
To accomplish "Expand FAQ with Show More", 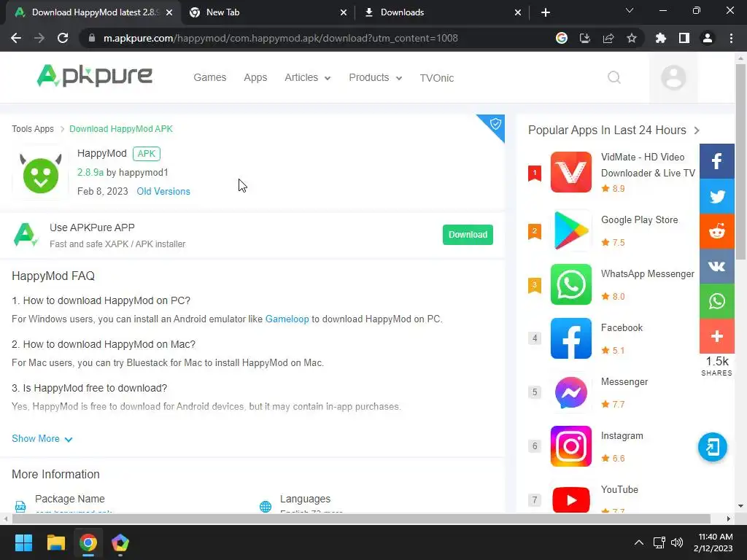I will point(42,438).
